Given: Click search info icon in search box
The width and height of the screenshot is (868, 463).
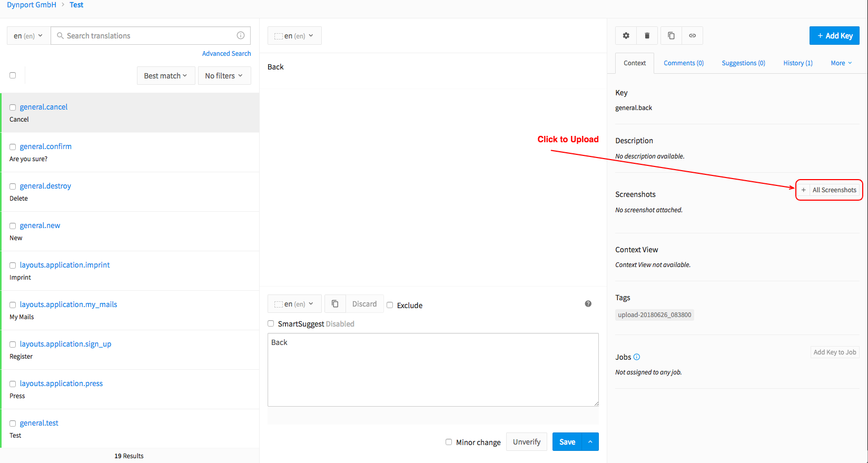Looking at the screenshot, I should pos(241,35).
